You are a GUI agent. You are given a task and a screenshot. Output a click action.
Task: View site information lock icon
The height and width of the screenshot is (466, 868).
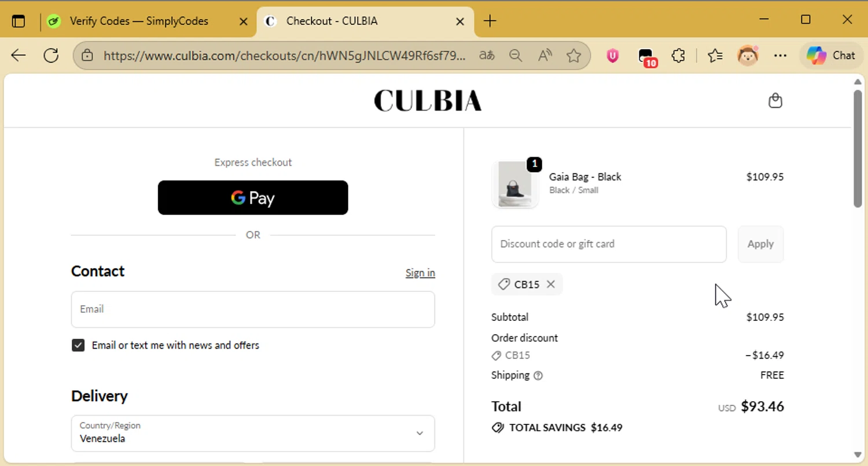click(x=87, y=56)
